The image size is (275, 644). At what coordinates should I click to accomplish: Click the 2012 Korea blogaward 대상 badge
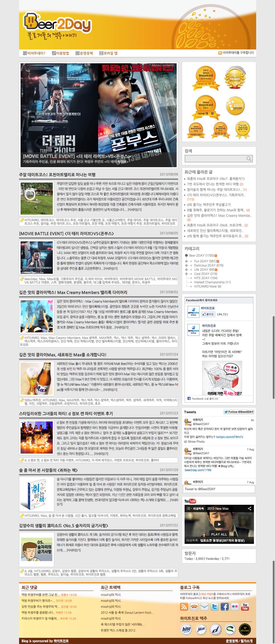(x=206, y=78)
